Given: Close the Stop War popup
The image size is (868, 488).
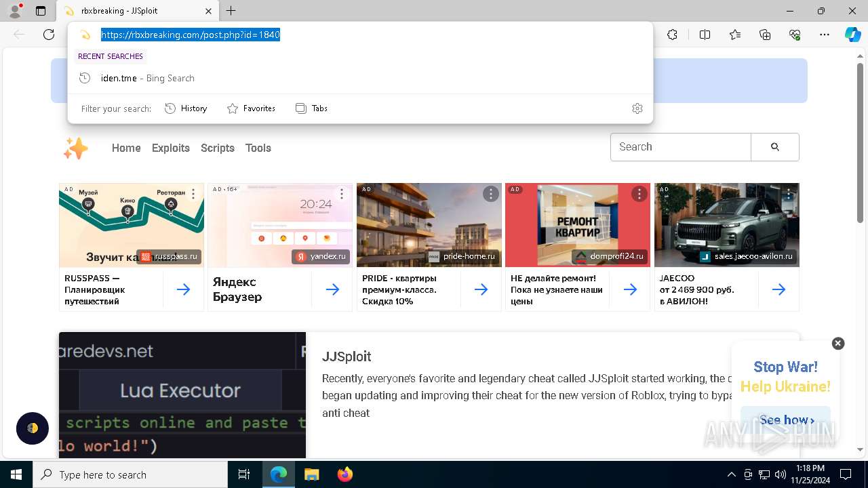Looking at the screenshot, I should tap(838, 344).
